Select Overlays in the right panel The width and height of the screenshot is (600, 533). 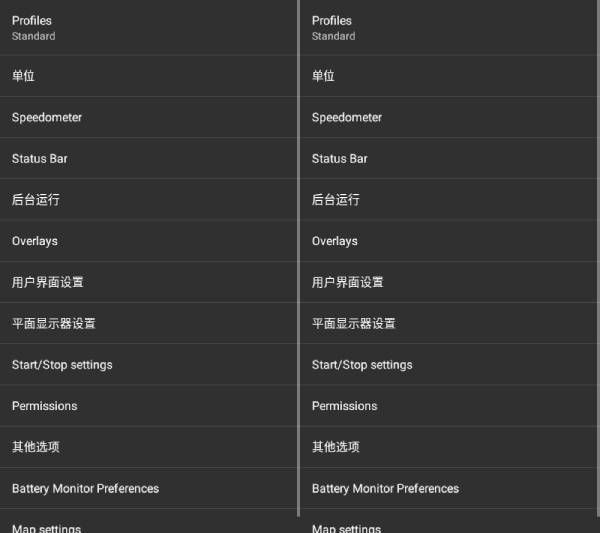tap(449, 241)
